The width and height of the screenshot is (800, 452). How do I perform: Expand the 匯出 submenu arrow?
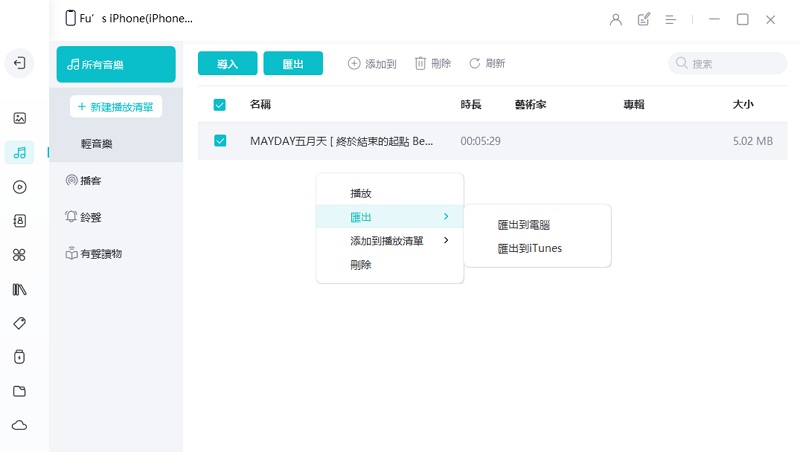446,216
